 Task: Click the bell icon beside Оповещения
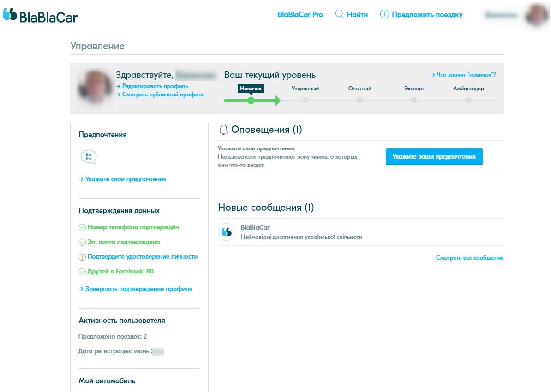click(x=223, y=130)
